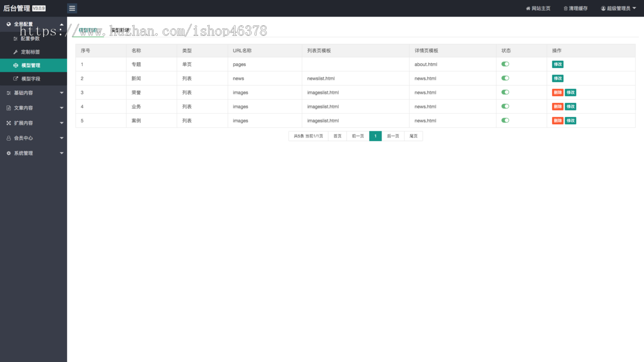Click 修改 for the 案例 model
644x362 pixels.
[570, 121]
